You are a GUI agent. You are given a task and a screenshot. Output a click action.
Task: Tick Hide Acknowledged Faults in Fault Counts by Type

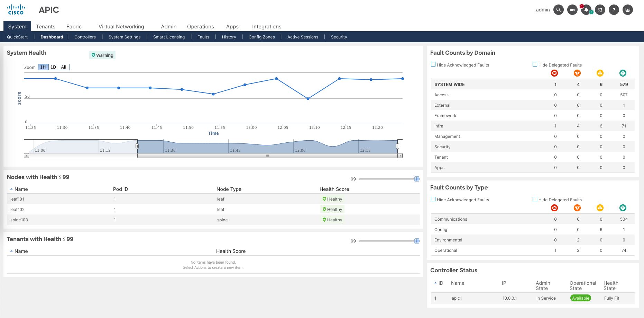[433, 199]
